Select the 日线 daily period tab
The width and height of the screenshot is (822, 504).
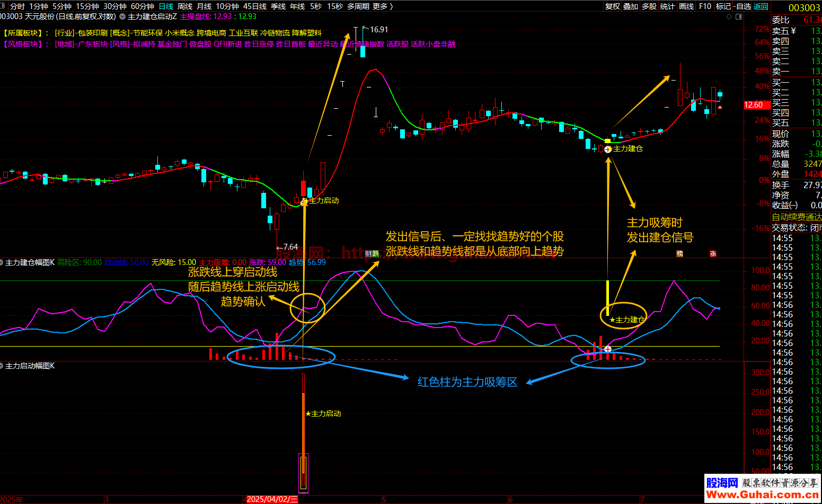click(x=166, y=6)
